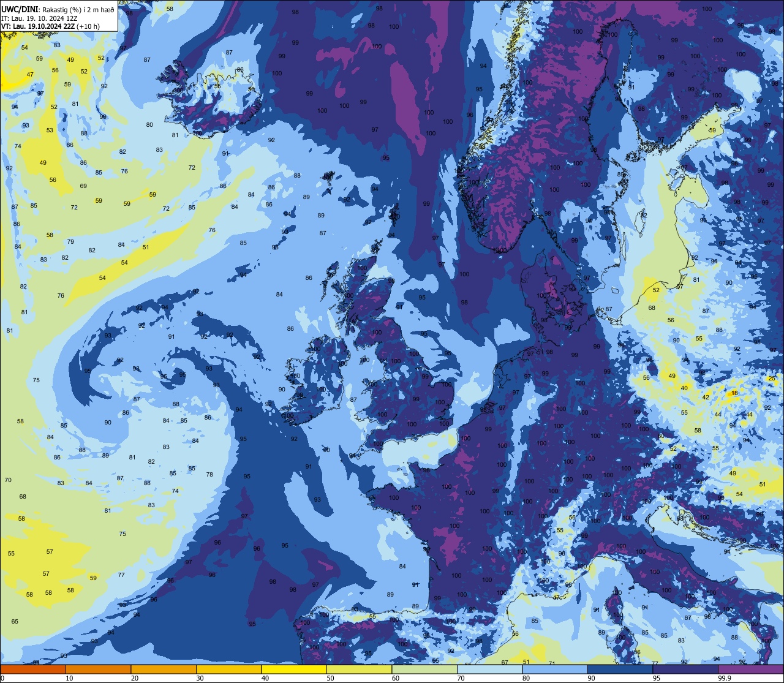784x683 pixels.
Task: Select the 40–50% bright yellow legend swatch
Action: [x=294, y=669]
